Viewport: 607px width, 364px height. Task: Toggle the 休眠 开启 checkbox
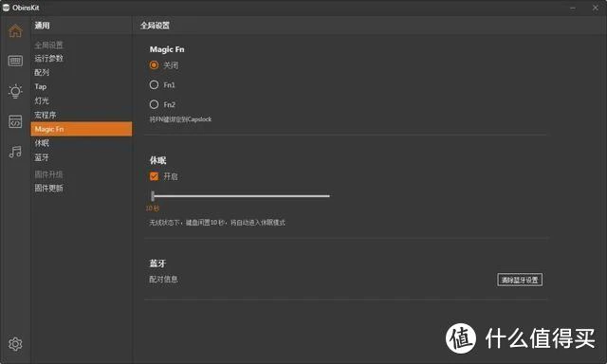click(154, 176)
